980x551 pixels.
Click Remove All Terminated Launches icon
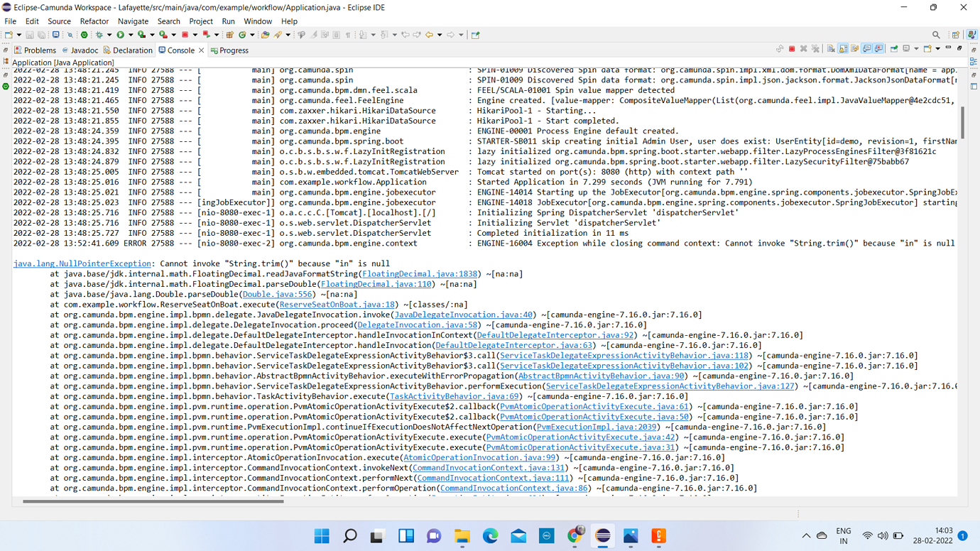(815, 49)
